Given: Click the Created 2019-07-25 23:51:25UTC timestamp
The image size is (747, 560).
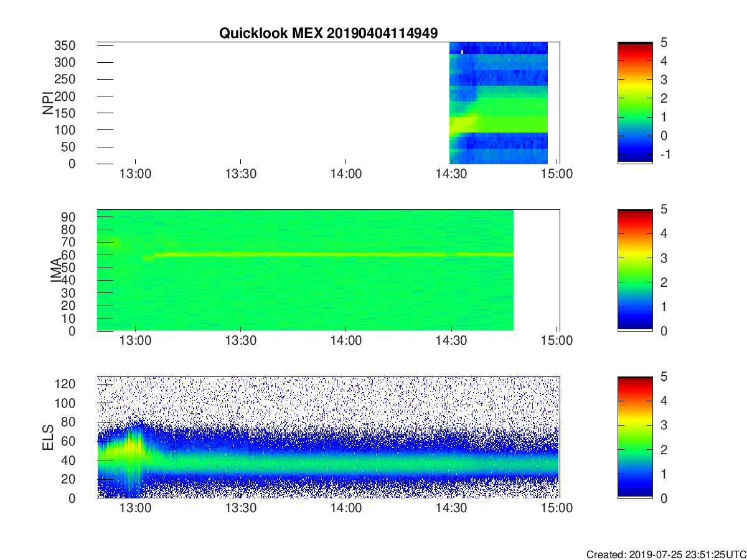Looking at the screenshot, I should point(665,554).
